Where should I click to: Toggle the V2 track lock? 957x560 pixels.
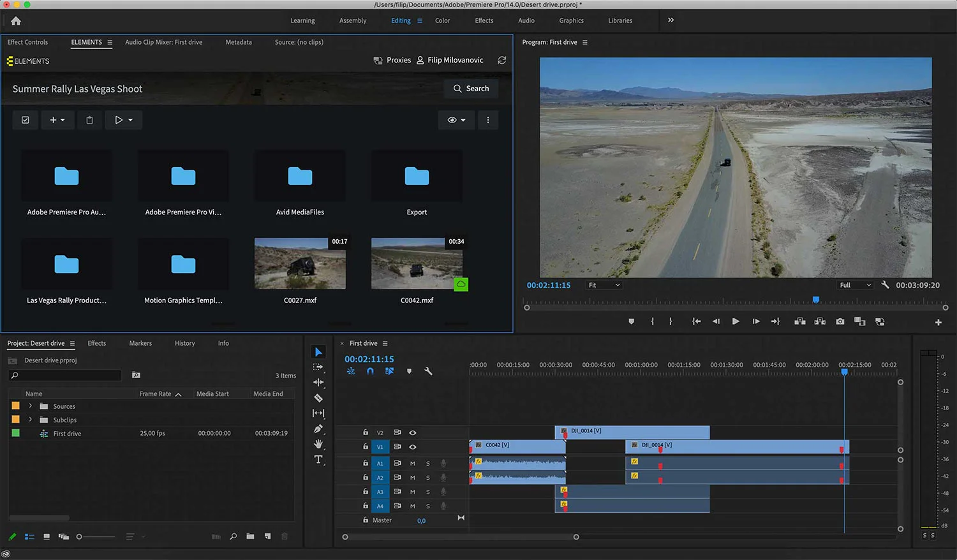pos(366,432)
